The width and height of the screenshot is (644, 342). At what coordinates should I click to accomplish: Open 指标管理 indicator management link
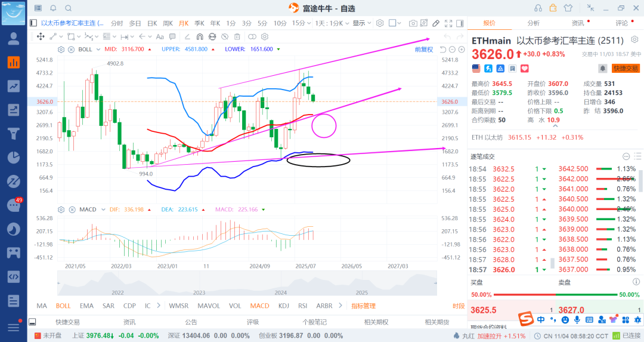coord(363,306)
